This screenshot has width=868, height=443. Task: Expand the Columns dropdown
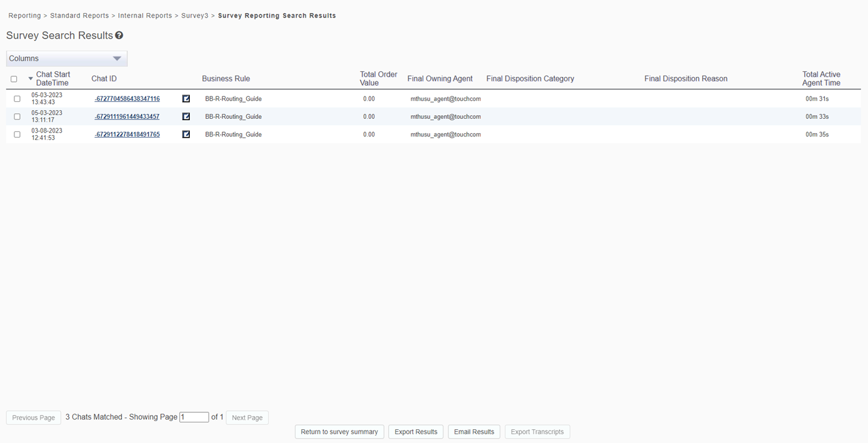[66, 58]
